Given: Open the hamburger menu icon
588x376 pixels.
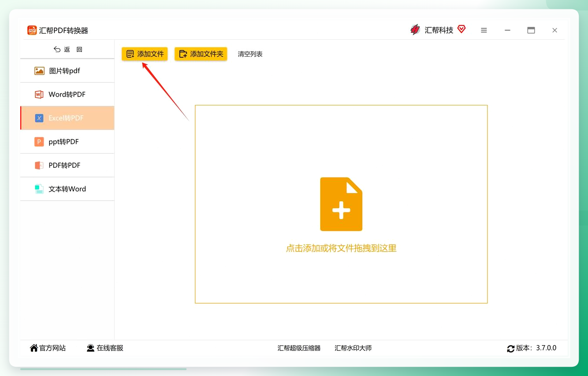Looking at the screenshot, I should (484, 30).
